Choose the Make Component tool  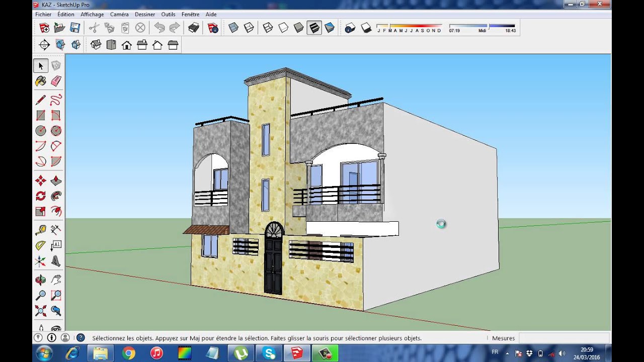click(x=56, y=65)
